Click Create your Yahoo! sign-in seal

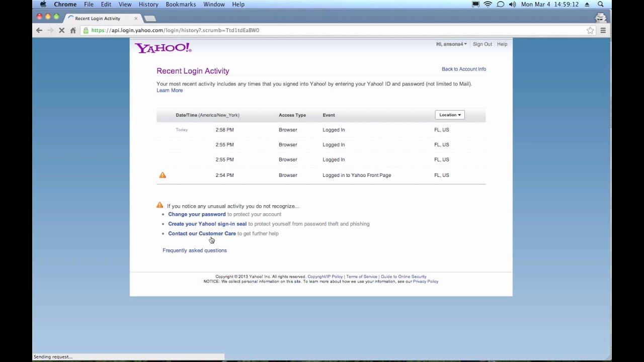(207, 224)
